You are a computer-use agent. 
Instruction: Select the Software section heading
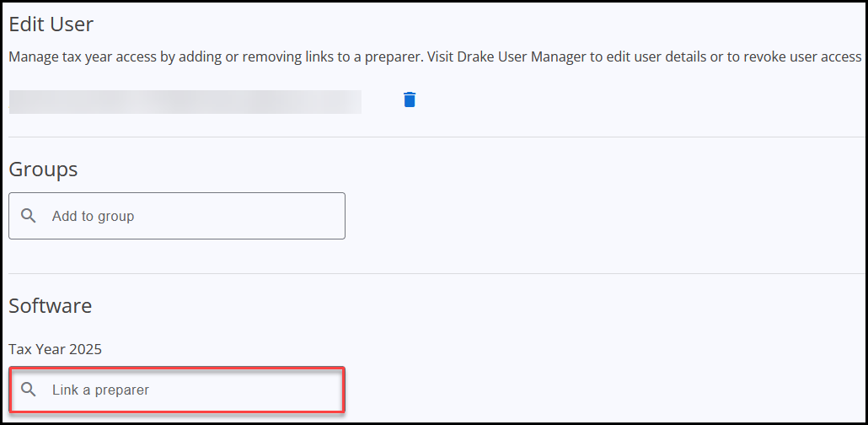coord(50,305)
